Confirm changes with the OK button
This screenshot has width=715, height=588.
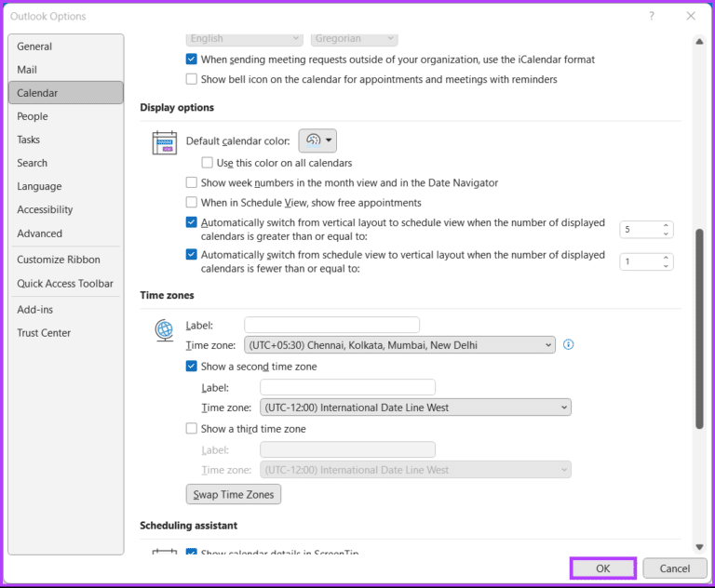(x=603, y=568)
